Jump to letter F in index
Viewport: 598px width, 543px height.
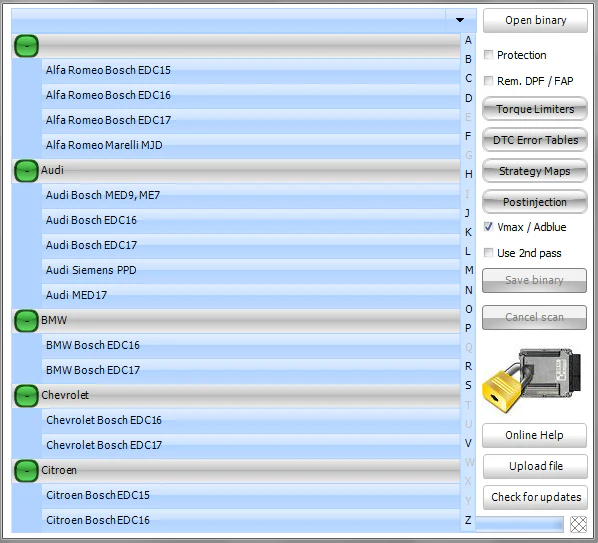468,136
